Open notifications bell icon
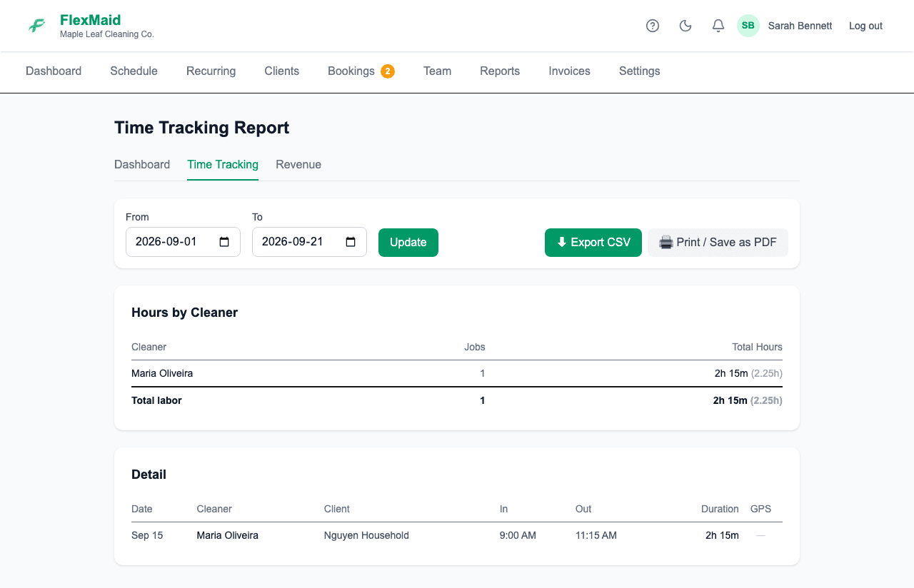This screenshot has height=588, width=914. point(718,26)
